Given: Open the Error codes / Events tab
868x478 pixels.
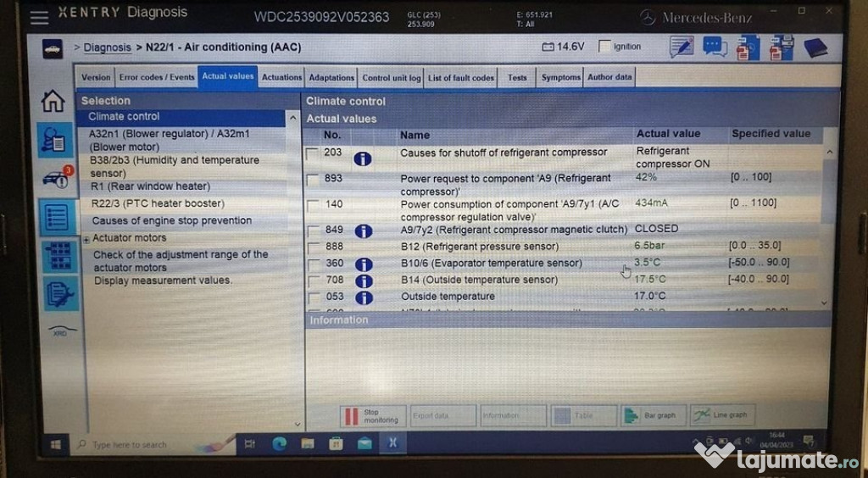Looking at the screenshot, I should pyautogui.click(x=157, y=77).
